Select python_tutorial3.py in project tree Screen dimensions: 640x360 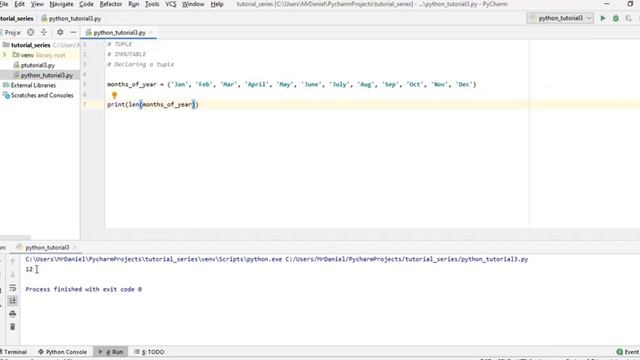[47, 75]
